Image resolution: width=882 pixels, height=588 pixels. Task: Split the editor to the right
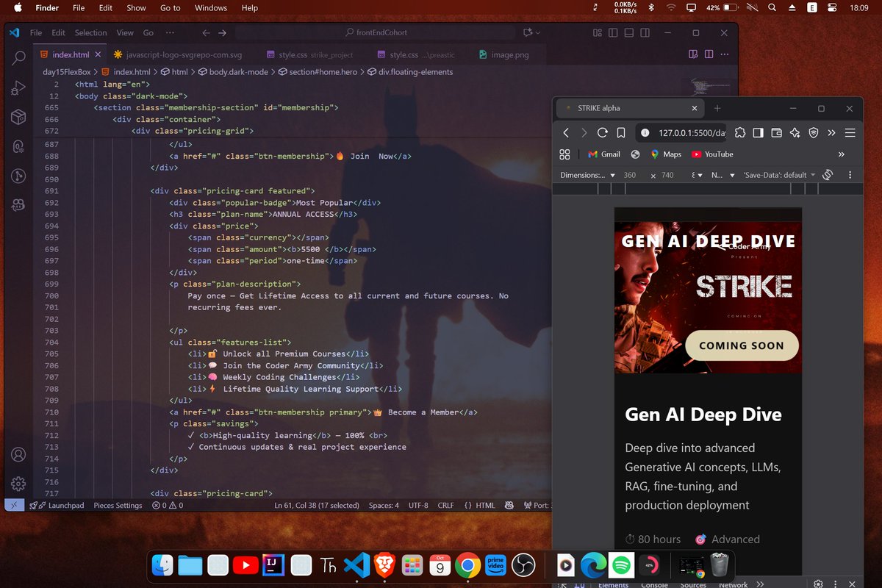pos(709,54)
